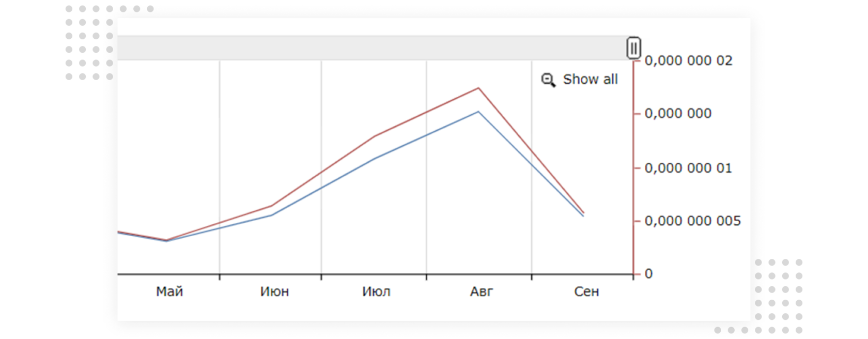Click the Авг month axis label
Viewport: 868px width, 339px height.
482,292
